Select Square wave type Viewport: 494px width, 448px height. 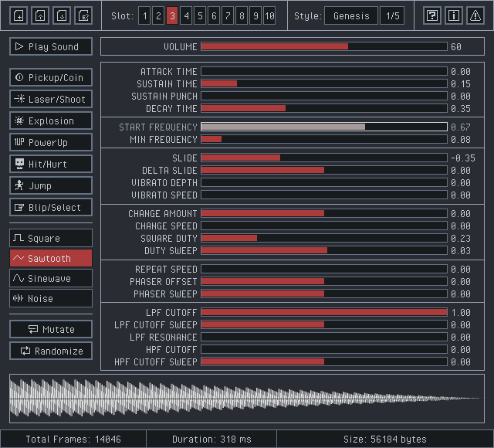click(x=51, y=238)
